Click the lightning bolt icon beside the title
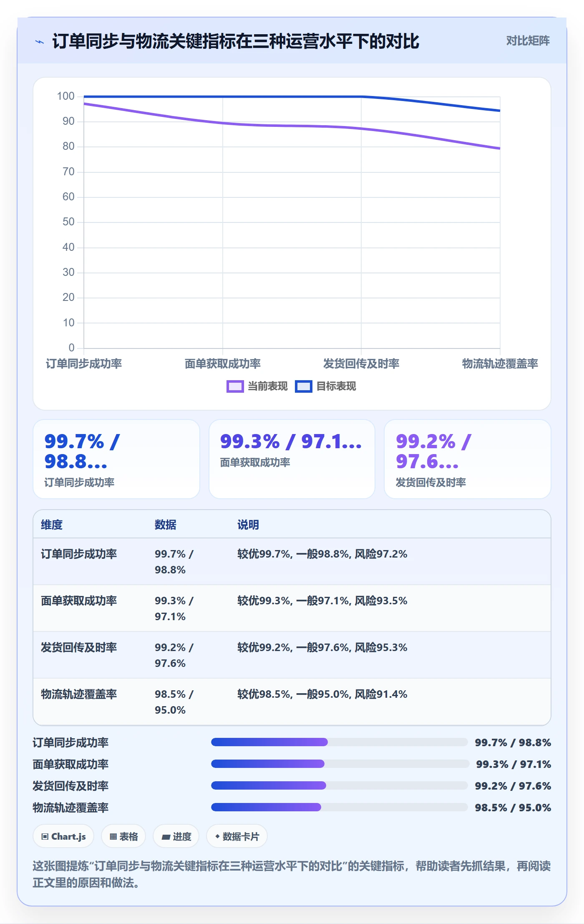Screen dimensions: 584x924 (x=40, y=42)
